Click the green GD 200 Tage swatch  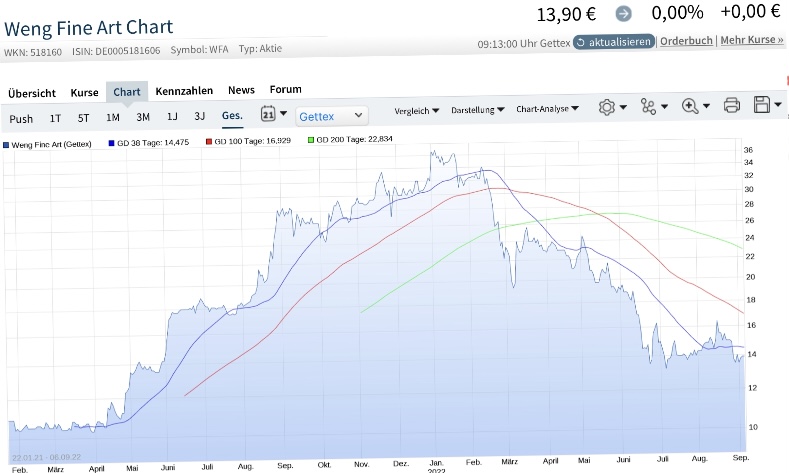pos(310,140)
